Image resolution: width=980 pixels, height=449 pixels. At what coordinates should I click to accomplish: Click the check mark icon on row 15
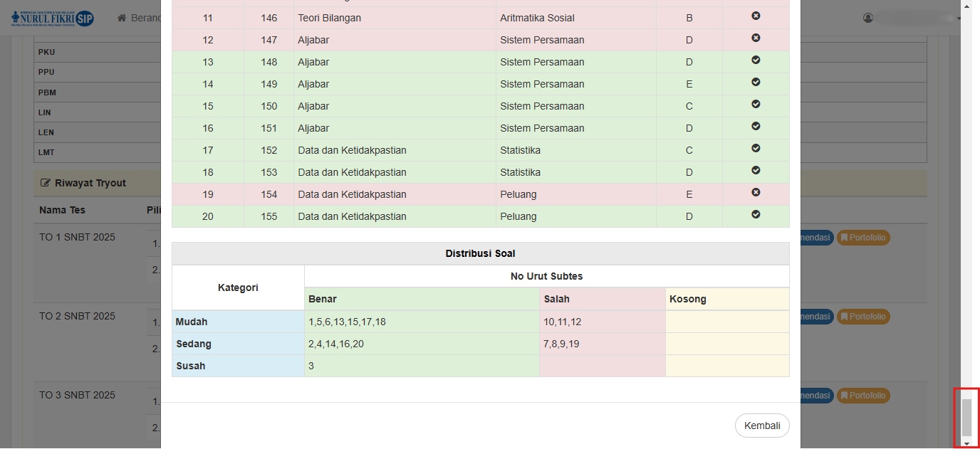click(x=756, y=104)
